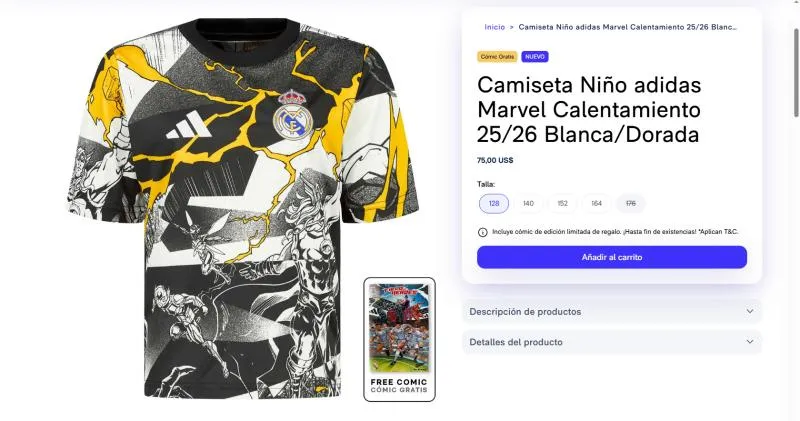Click the info icon beside limited edition note
Screen dimensions: 800x421
coord(482,232)
